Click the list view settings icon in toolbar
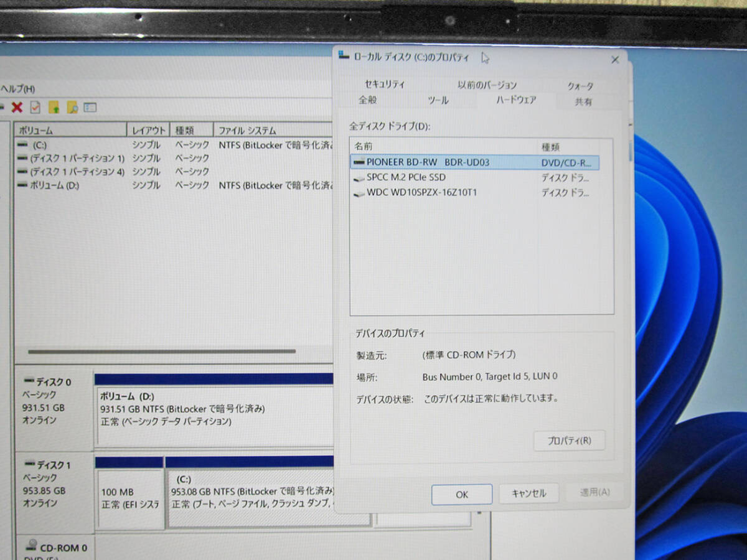The width and height of the screenshot is (747, 560). (x=90, y=108)
